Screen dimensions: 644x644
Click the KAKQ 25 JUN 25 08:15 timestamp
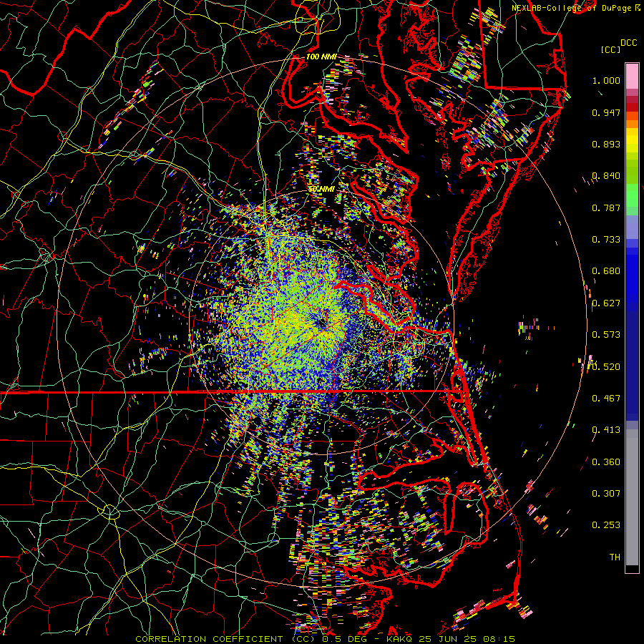pos(451,639)
